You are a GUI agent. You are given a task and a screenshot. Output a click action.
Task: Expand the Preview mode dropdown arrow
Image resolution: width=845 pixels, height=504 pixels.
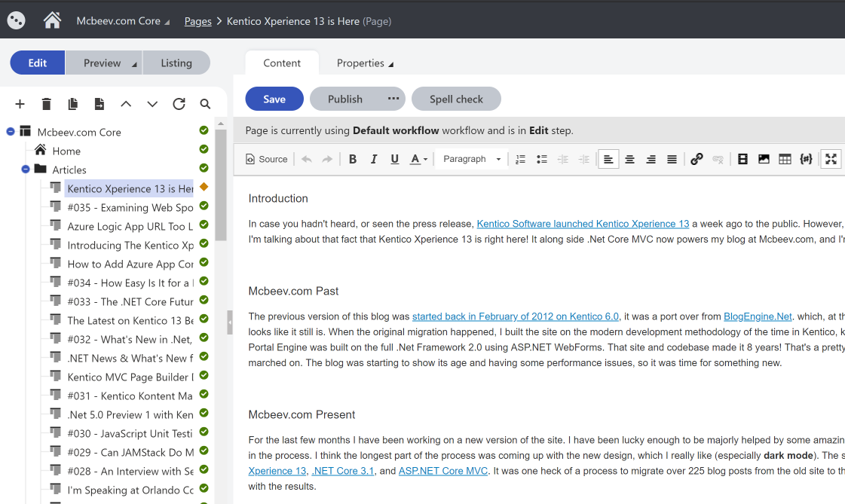134,64
